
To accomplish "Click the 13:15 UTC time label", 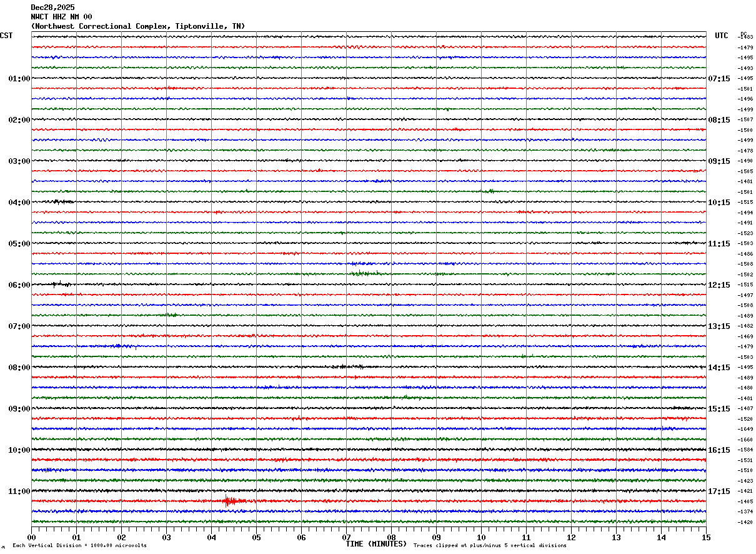I will click(x=719, y=326).
